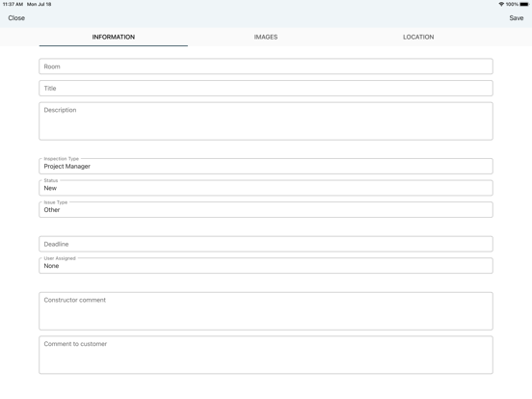Click into the Constructor comment text area
The image size is (532, 399).
pyautogui.click(x=266, y=311)
